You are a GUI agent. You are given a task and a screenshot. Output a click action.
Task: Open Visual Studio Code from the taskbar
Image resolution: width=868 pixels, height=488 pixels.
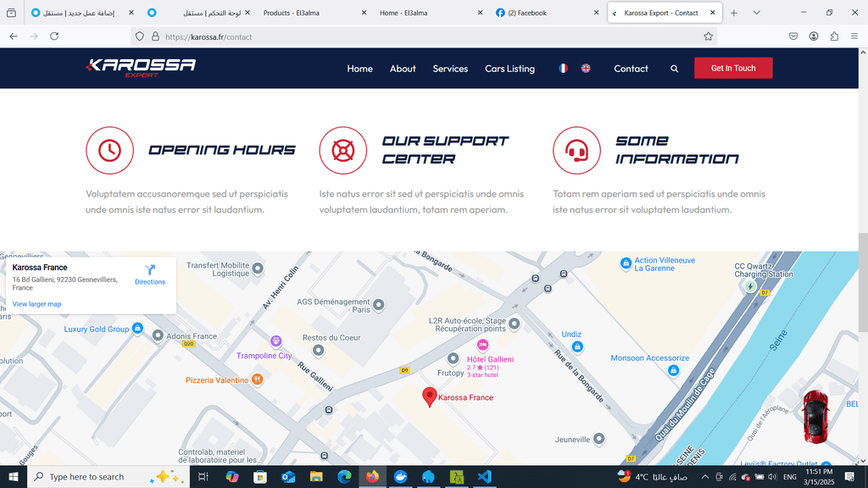484,476
